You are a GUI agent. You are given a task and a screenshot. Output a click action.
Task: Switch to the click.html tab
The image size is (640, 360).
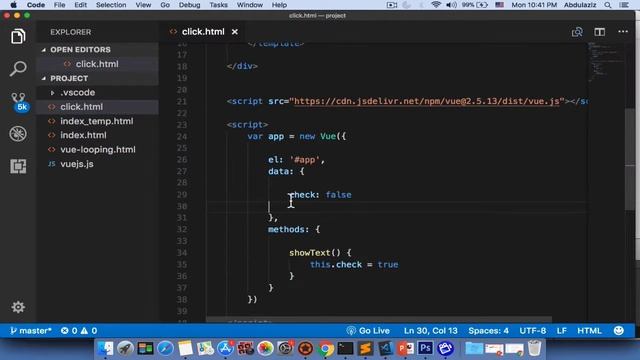[203, 32]
